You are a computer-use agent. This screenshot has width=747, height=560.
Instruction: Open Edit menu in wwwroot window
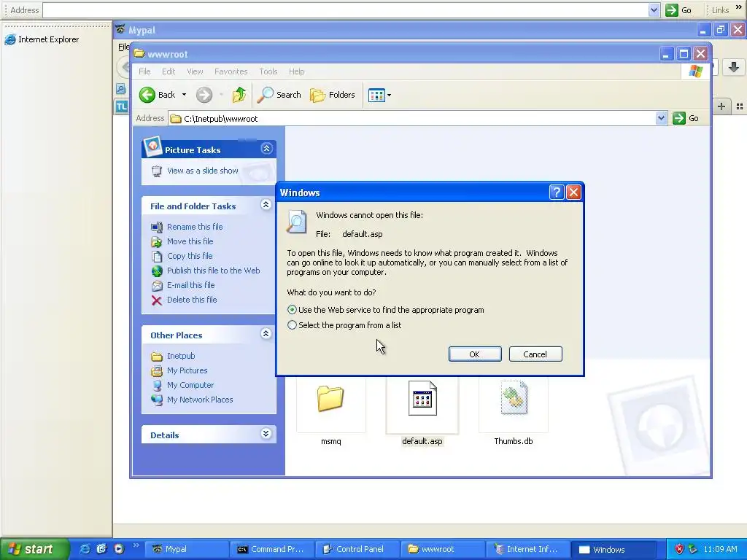(x=169, y=71)
